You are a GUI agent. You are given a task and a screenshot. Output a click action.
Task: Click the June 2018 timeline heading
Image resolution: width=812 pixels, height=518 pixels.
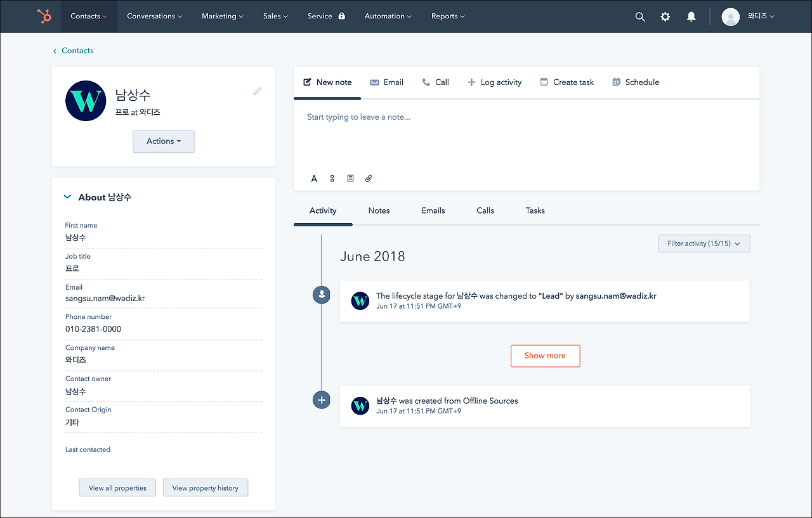[372, 257]
